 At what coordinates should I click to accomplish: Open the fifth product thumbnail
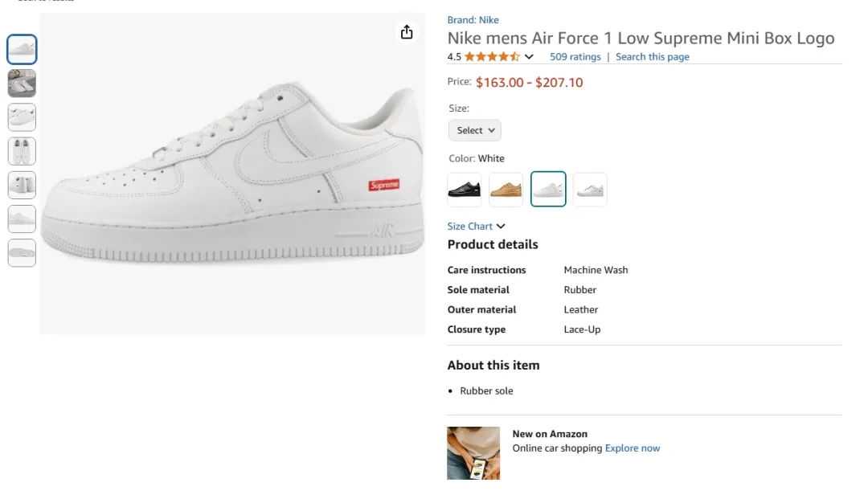click(x=22, y=185)
